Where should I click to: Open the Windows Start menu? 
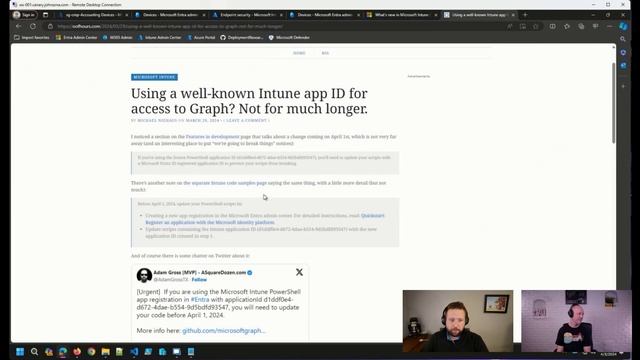(20, 351)
